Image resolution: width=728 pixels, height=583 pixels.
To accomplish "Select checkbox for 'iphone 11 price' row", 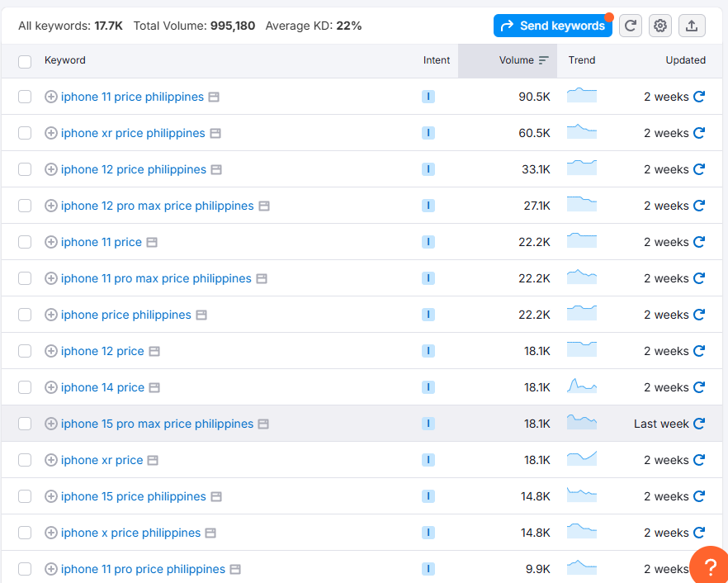I will point(25,242).
